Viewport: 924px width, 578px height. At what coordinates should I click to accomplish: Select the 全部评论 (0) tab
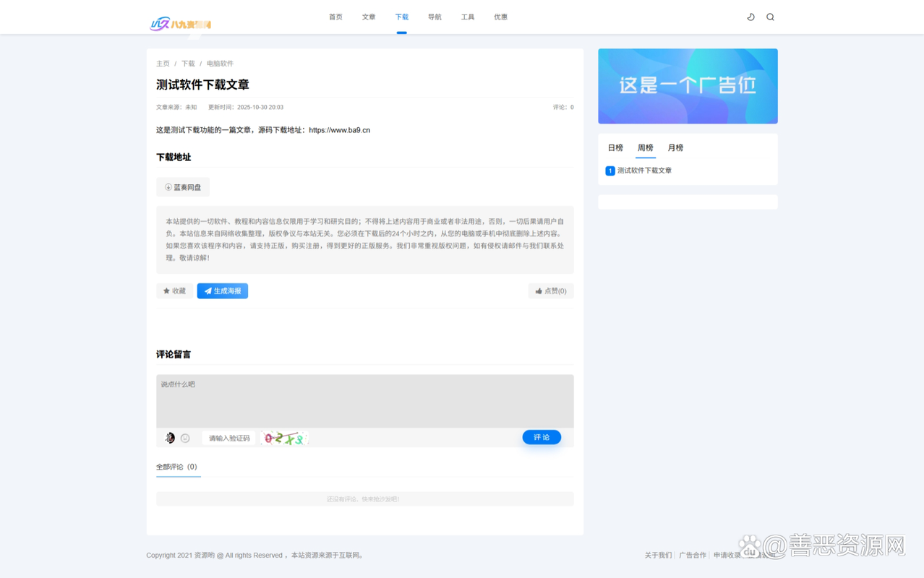[x=178, y=466]
